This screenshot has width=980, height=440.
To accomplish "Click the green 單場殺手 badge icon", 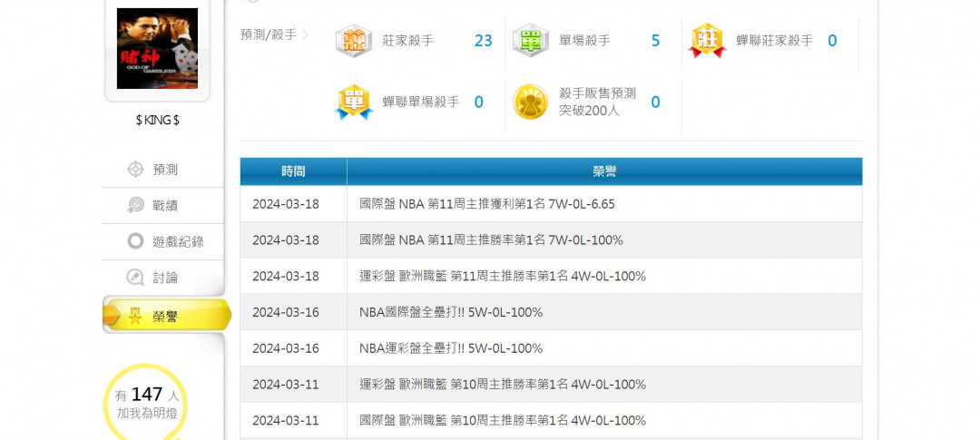I will click(x=530, y=41).
